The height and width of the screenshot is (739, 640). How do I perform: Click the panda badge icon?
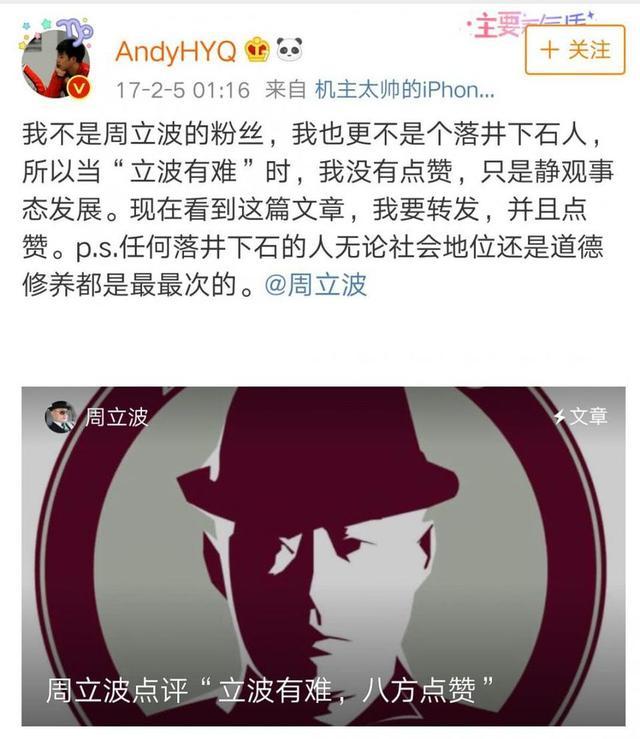point(289,49)
